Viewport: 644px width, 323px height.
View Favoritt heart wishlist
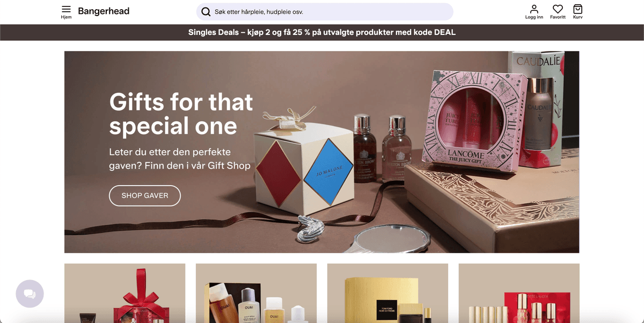[558, 12]
